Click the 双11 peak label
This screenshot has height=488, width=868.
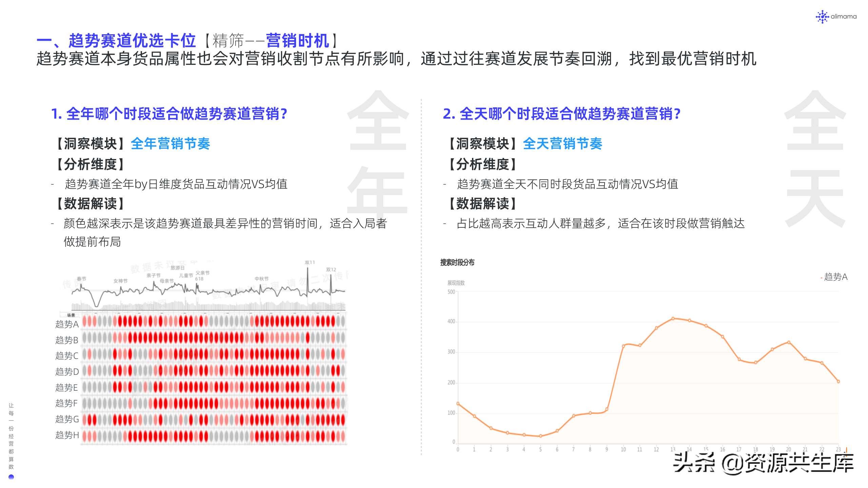(310, 262)
